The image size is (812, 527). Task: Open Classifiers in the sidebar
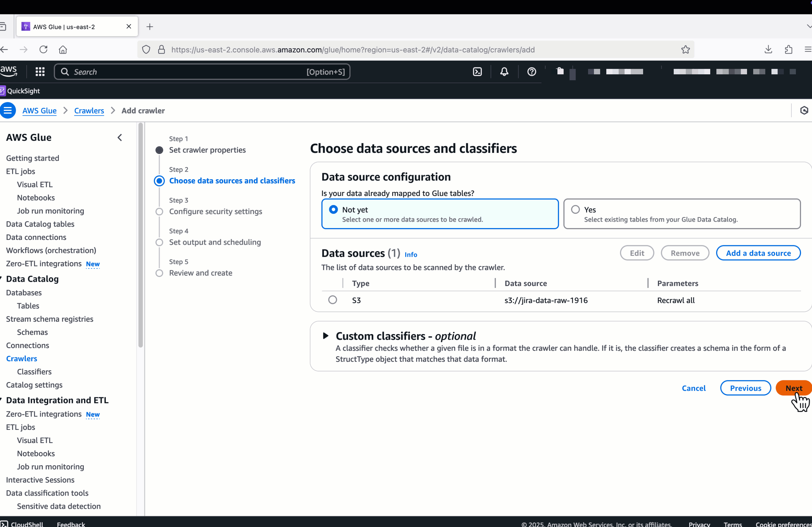pyautogui.click(x=34, y=372)
